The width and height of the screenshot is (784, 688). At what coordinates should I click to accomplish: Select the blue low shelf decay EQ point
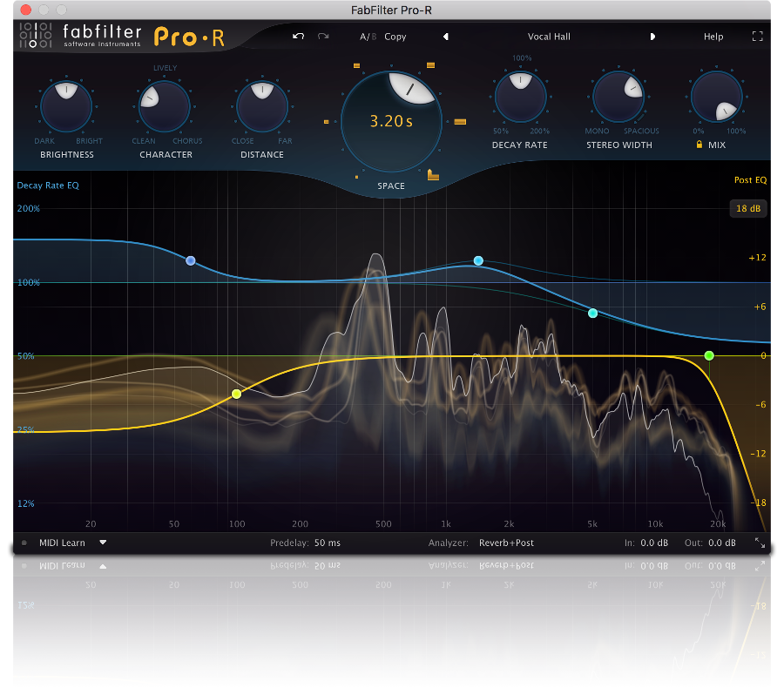[191, 260]
